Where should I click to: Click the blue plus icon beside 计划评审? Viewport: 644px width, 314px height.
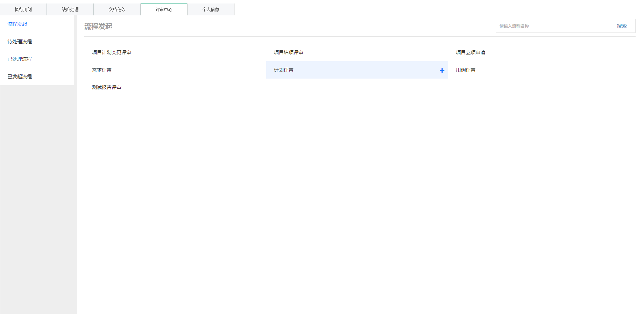tap(442, 70)
